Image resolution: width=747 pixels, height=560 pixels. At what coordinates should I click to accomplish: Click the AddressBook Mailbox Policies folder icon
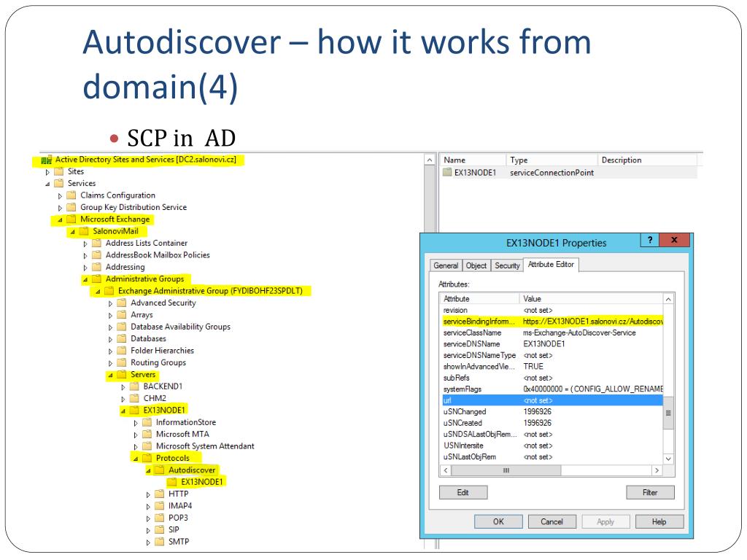point(97,254)
